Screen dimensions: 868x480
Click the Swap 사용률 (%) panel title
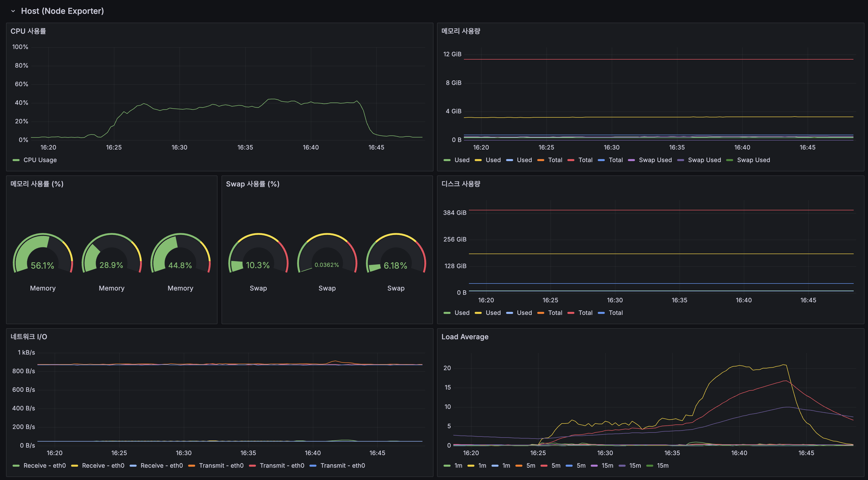[252, 184]
